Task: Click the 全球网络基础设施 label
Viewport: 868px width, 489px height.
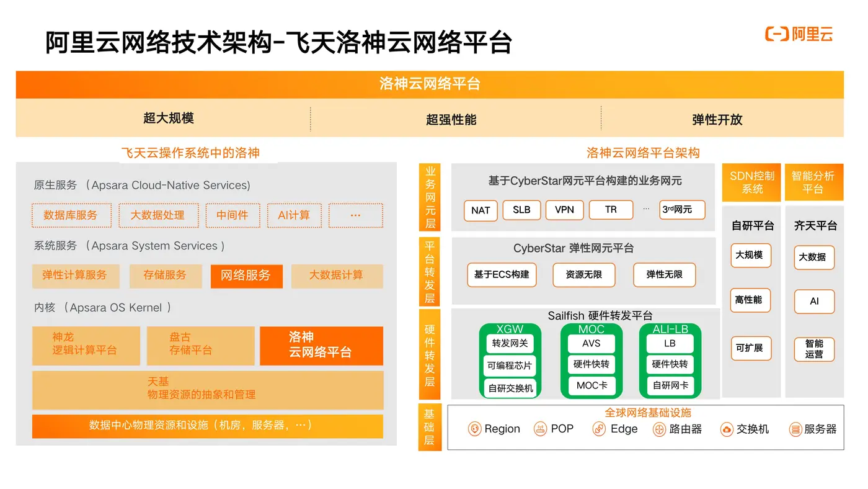Action: coord(648,413)
